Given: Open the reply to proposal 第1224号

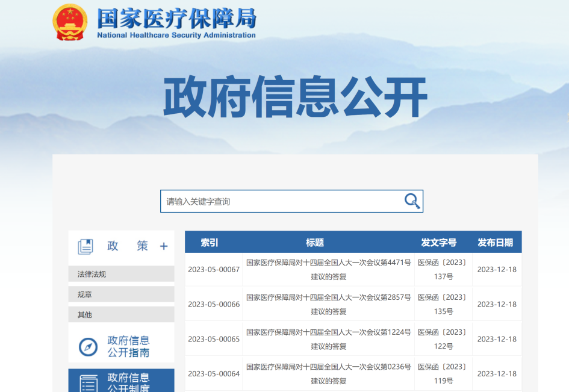Looking at the screenshot, I should (x=328, y=339).
